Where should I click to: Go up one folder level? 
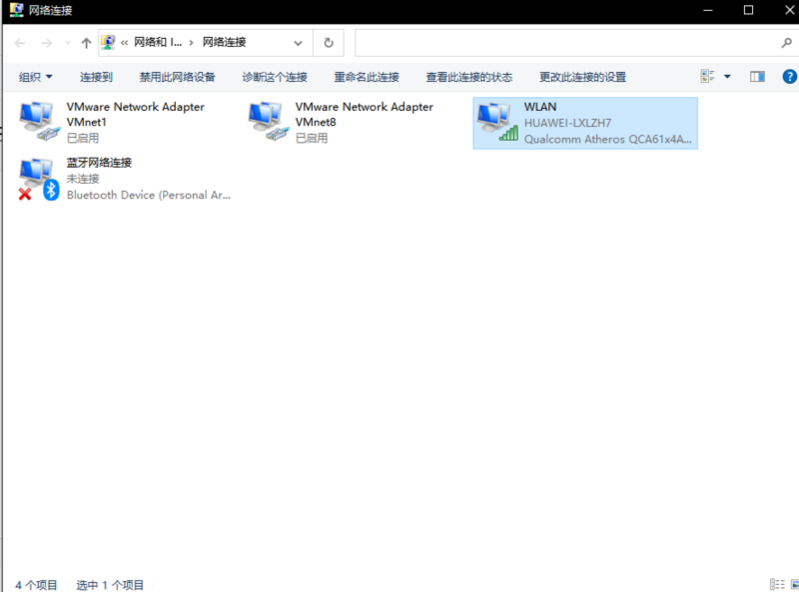point(86,43)
